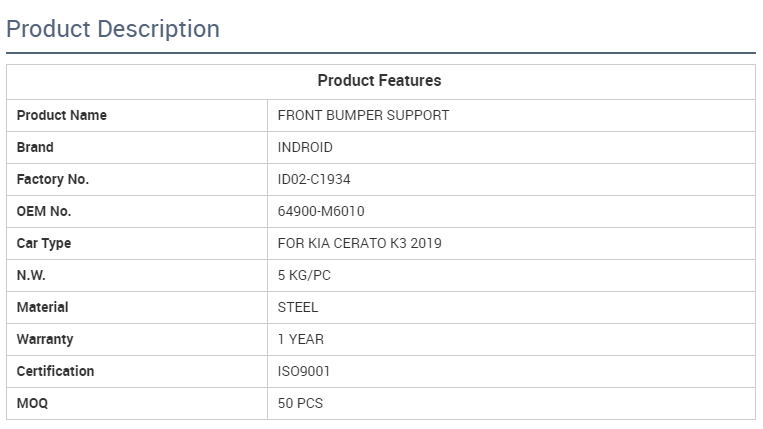Screen dimensions: 763x429
Task: Click the FOR KIA CERATO K3 2019 text
Action: click(359, 243)
